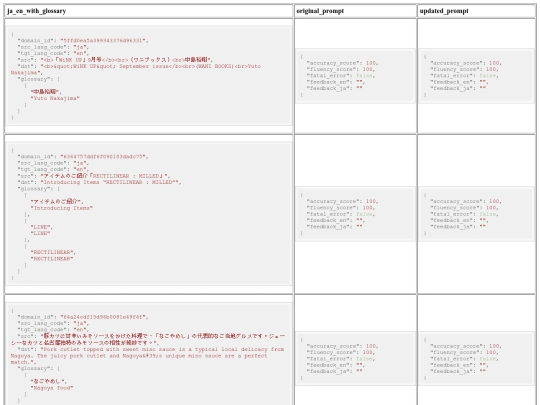The image size is (540, 405).
Task: Click the "glossary" key in WiNK UP row
Action: (x=33, y=79)
